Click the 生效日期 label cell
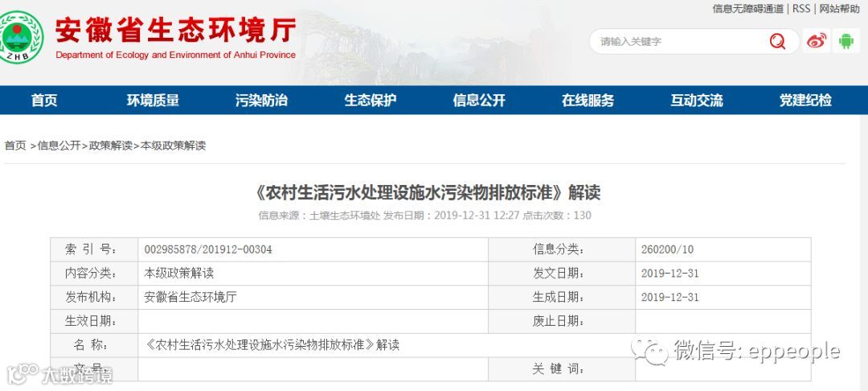This screenshot has width=868, height=391. 94,321
